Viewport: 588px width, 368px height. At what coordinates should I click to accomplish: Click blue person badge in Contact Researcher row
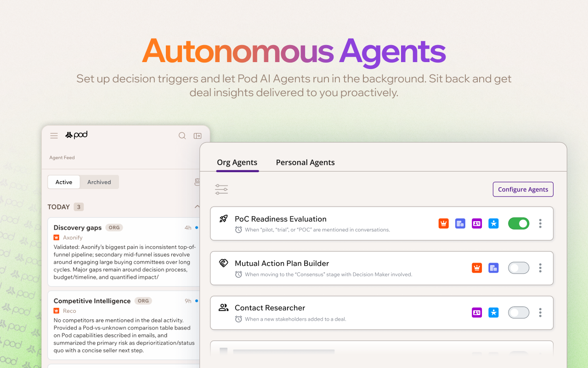pos(493,312)
